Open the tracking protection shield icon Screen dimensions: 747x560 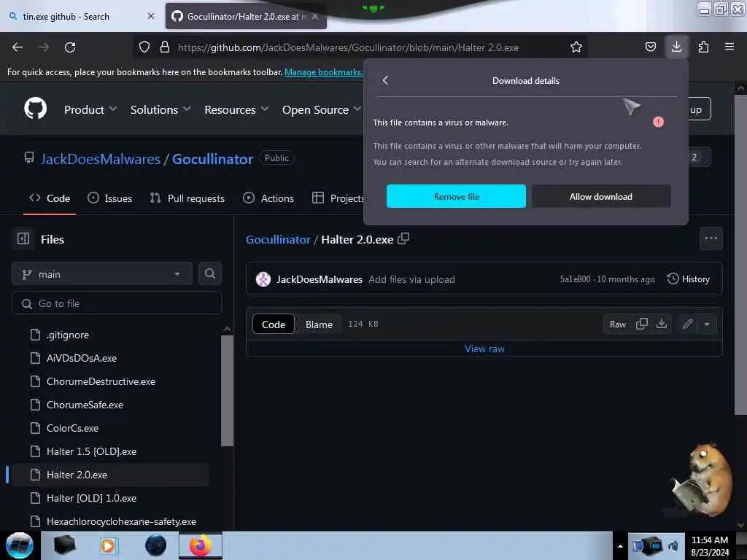tap(144, 47)
